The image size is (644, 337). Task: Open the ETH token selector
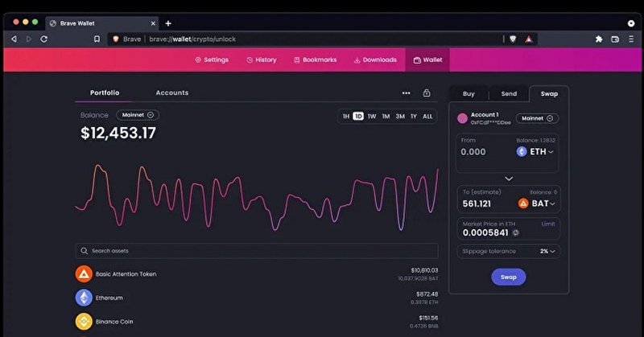point(535,151)
